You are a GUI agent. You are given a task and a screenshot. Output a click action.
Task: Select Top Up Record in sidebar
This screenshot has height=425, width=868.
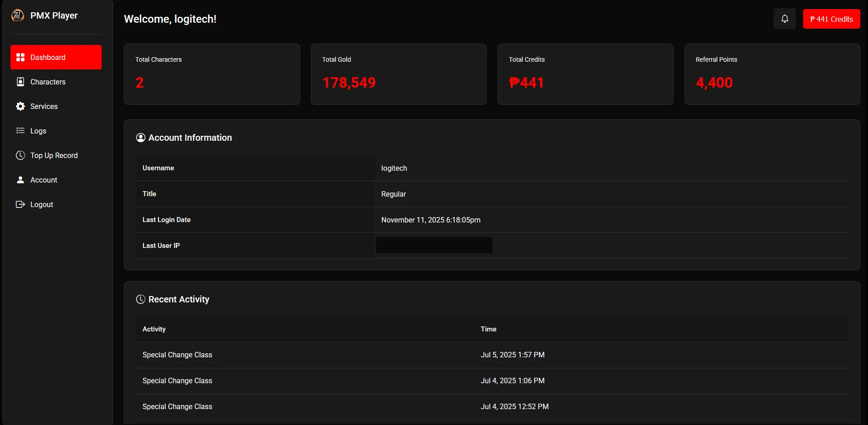pyautogui.click(x=54, y=155)
